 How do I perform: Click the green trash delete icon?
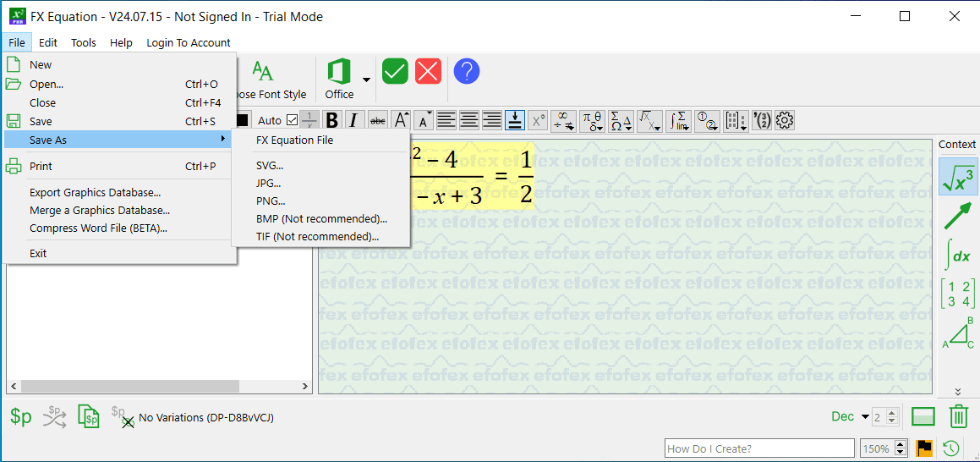coord(959,416)
